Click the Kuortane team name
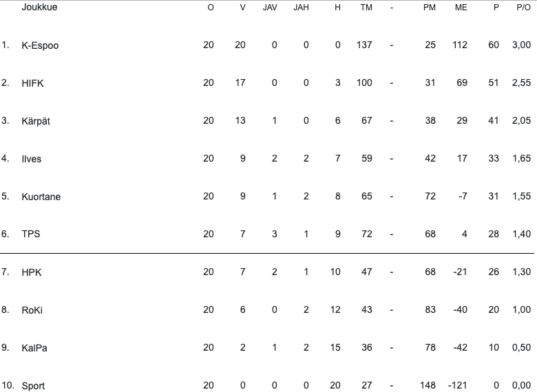 [x=41, y=197]
